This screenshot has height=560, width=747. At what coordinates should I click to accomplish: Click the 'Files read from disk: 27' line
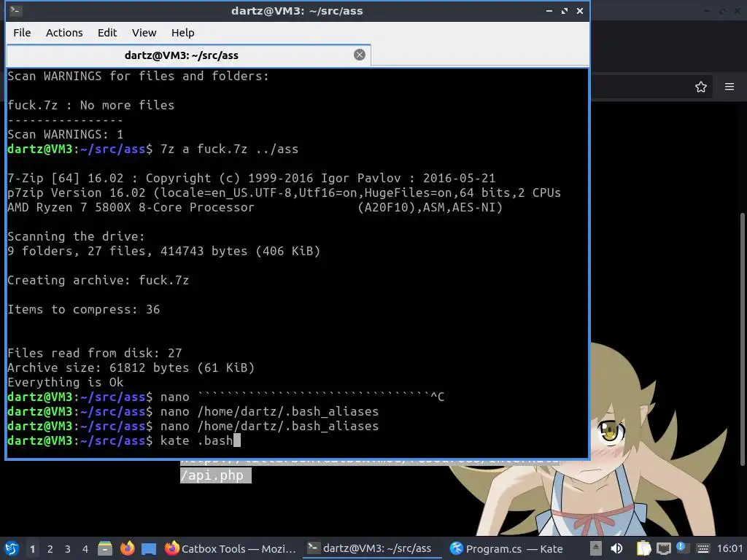click(x=94, y=354)
